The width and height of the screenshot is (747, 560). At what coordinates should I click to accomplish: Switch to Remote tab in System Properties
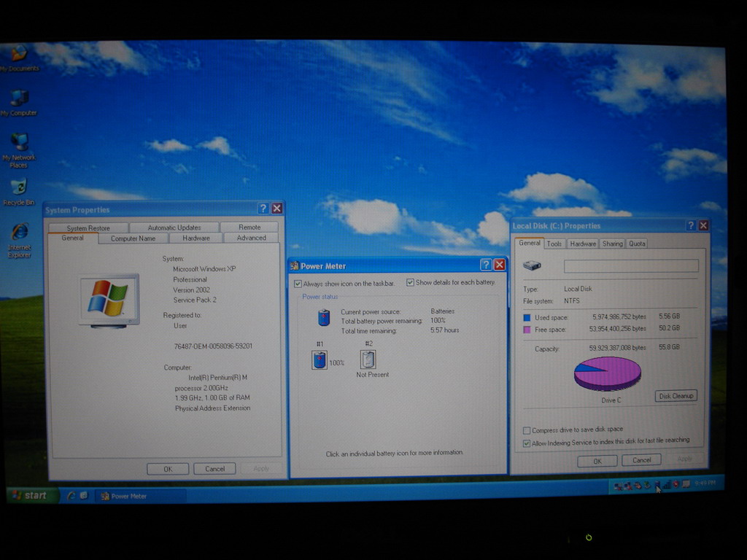coord(249,227)
